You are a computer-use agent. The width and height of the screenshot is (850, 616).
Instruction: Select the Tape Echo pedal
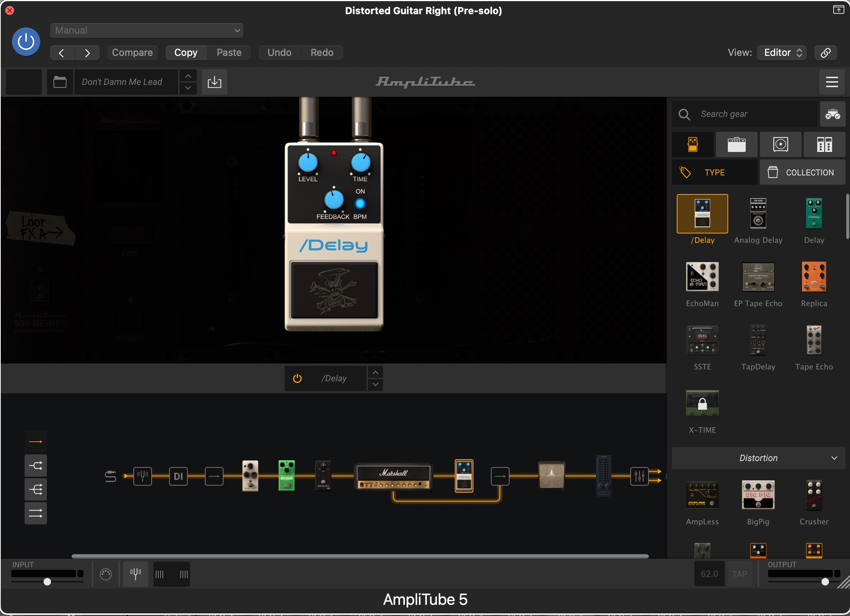(814, 341)
